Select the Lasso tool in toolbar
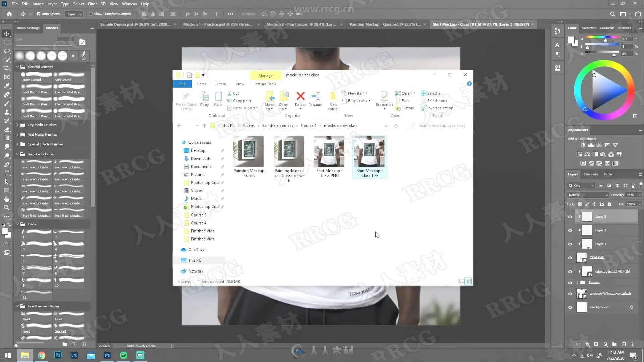 click(x=7, y=51)
